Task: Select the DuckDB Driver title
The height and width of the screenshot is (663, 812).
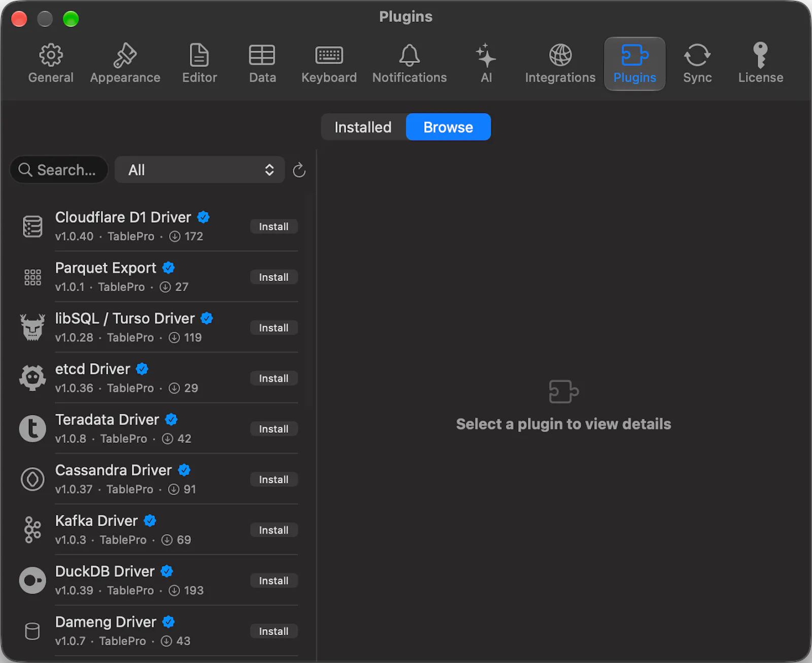Action: click(x=105, y=571)
